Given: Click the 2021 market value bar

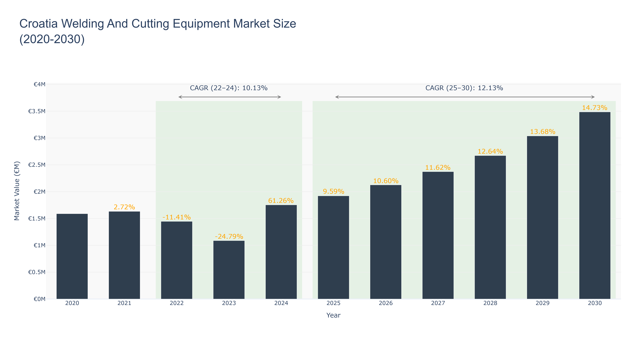Looking at the screenshot, I should pyautogui.click(x=124, y=255).
